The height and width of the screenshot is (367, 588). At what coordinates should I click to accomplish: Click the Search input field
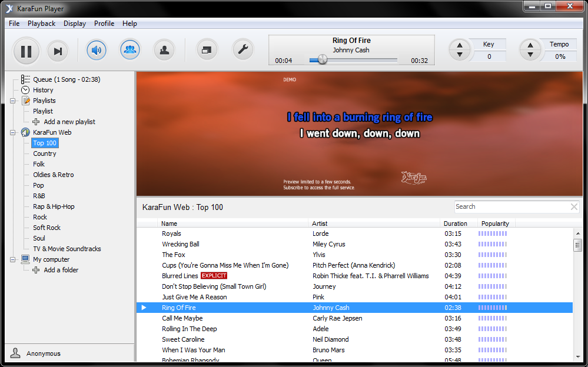(x=511, y=206)
